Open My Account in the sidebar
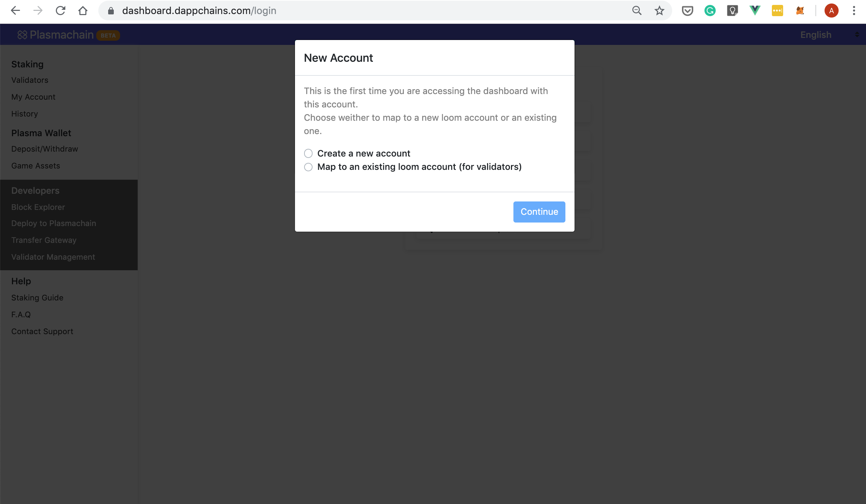Image resolution: width=866 pixels, height=504 pixels. [33, 97]
